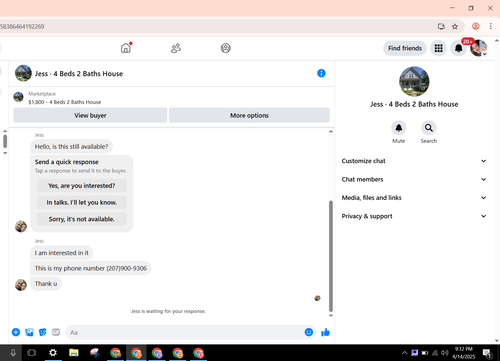
Task: Bookmark this page with the star icon
Action: point(455,27)
